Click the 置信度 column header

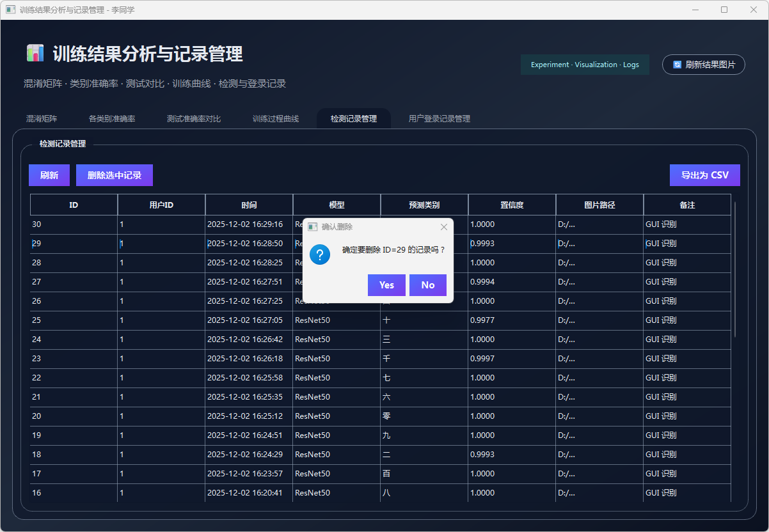coord(512,205)
